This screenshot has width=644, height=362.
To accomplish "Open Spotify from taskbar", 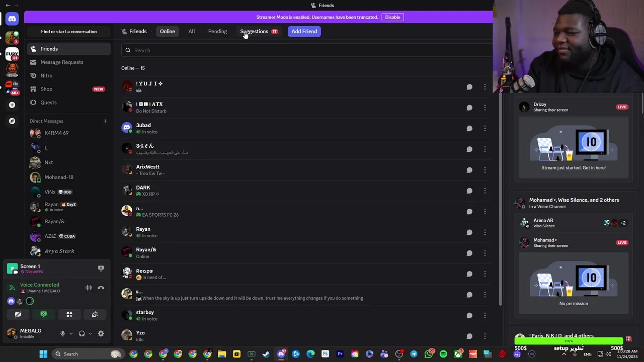I will point(443,354).
